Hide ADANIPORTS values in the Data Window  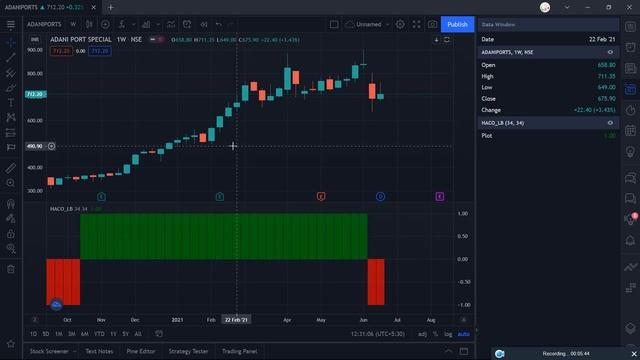tap(610, 52)
